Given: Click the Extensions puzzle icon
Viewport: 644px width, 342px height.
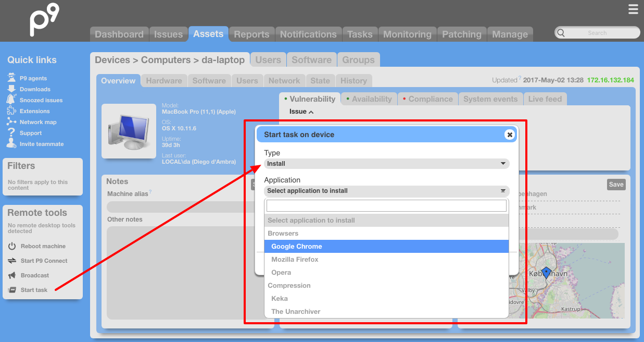Looking at the screenshot, I should (11, 111).
